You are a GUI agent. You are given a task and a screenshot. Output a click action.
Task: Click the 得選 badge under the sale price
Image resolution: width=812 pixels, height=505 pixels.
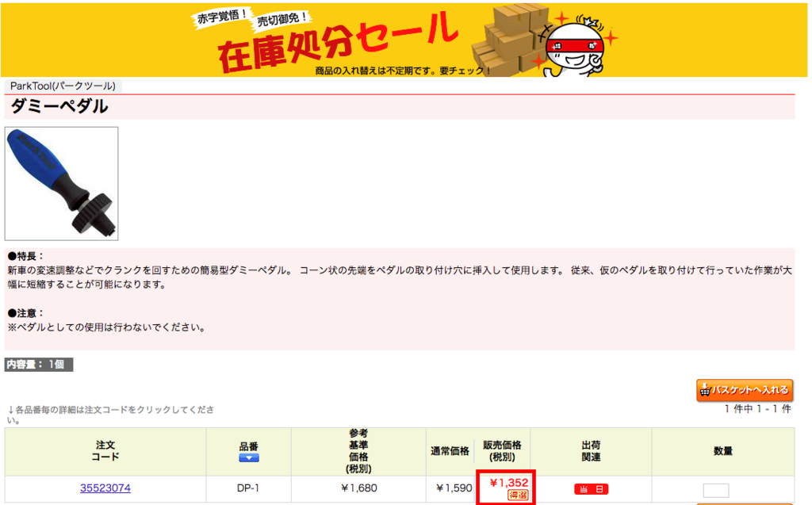pyautogui.click(x=518, y=495)
